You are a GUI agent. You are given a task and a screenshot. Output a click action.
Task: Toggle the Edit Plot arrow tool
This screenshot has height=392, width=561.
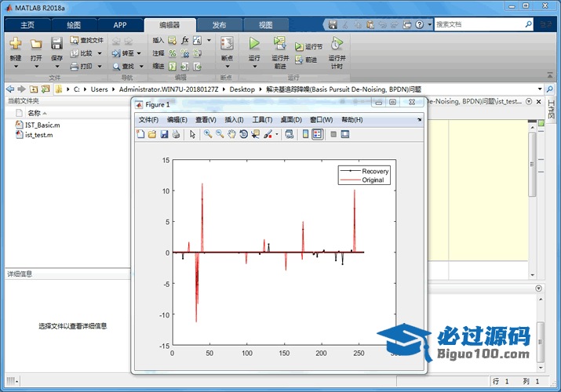(x=192, y=134)
